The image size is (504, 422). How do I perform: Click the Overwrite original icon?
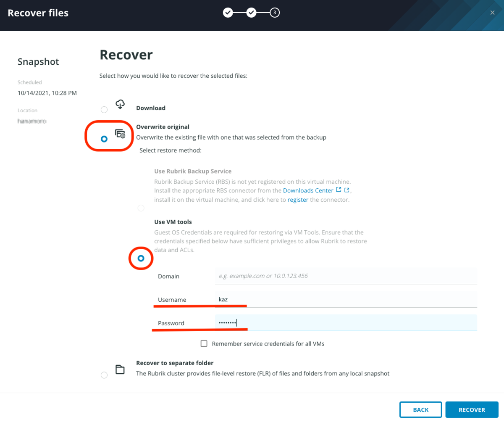(120, 134)
